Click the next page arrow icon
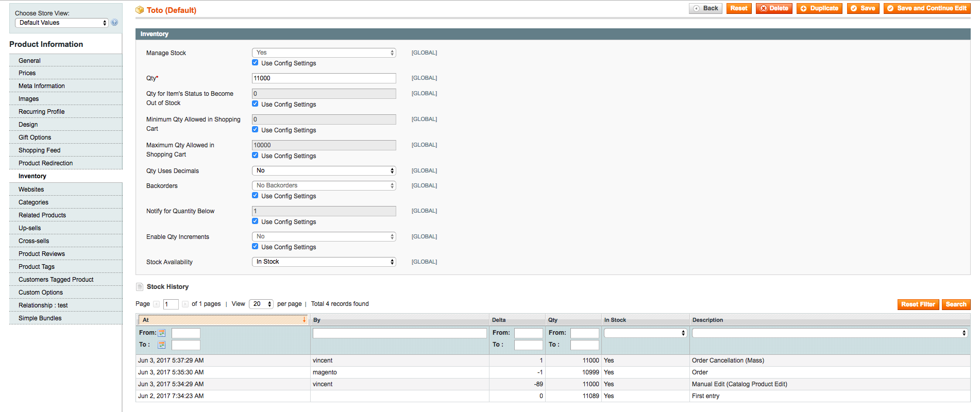The height and width of the screenshot is (412, 980). (185, 304)
